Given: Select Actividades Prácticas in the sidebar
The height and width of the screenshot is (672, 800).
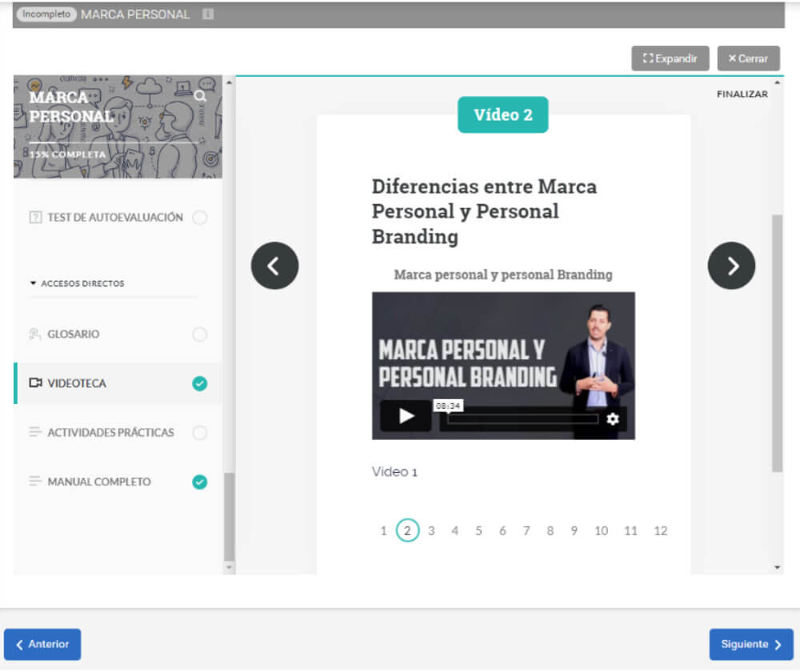Looking at the screenshot, I should pos(110,433).
